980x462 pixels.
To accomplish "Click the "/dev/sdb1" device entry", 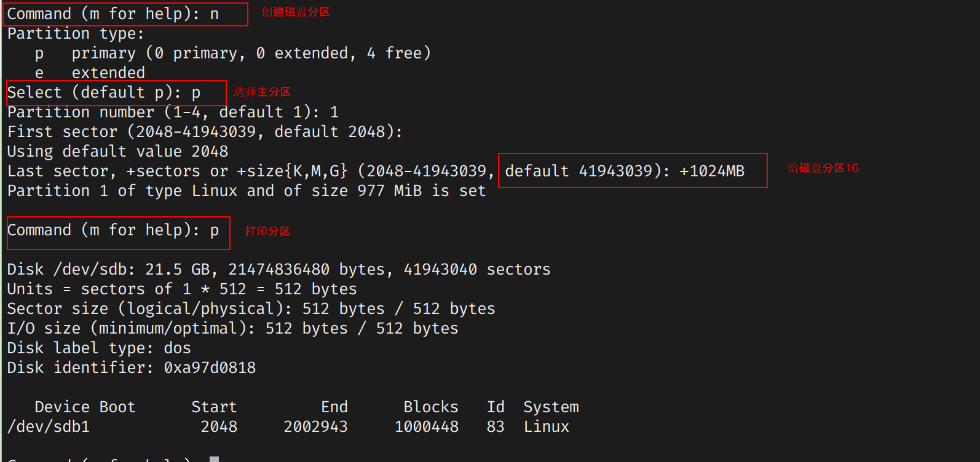I will coord(49,426).
